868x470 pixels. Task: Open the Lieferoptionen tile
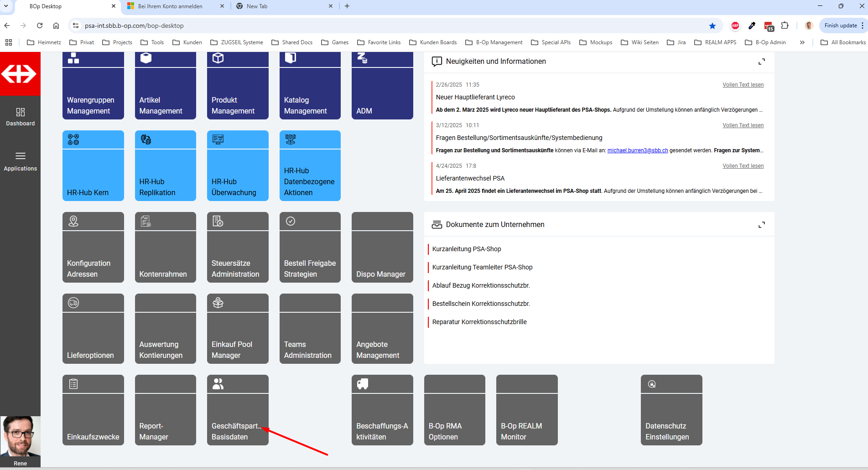coord(93,329)
